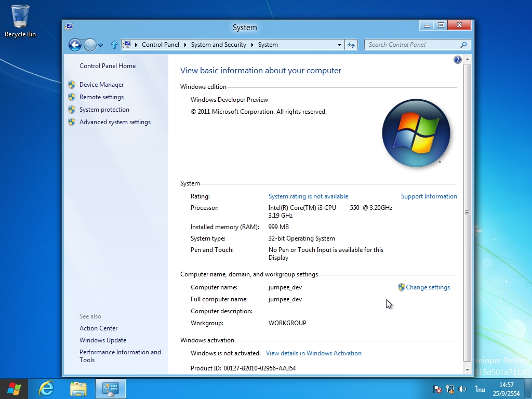
Task: Click the System window title bar icon
Action: click(x=69, y=27)
